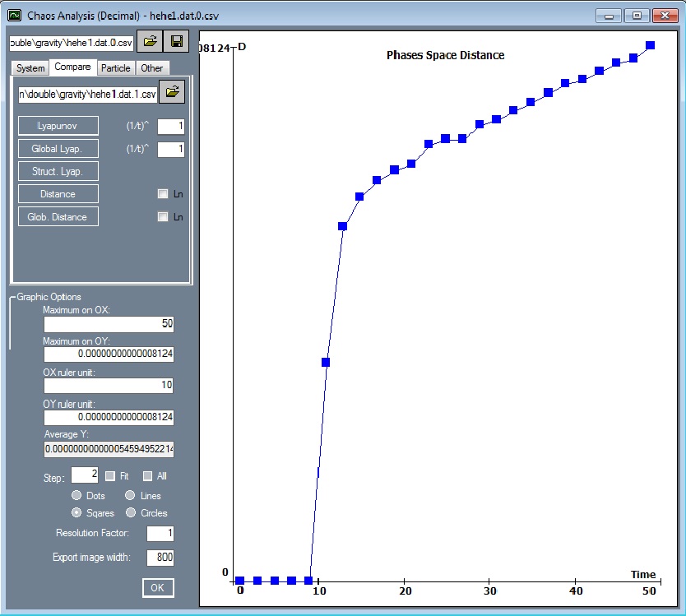Change the Export image width field
Viewport: 686px width, 616px height.
click(160, 558)
